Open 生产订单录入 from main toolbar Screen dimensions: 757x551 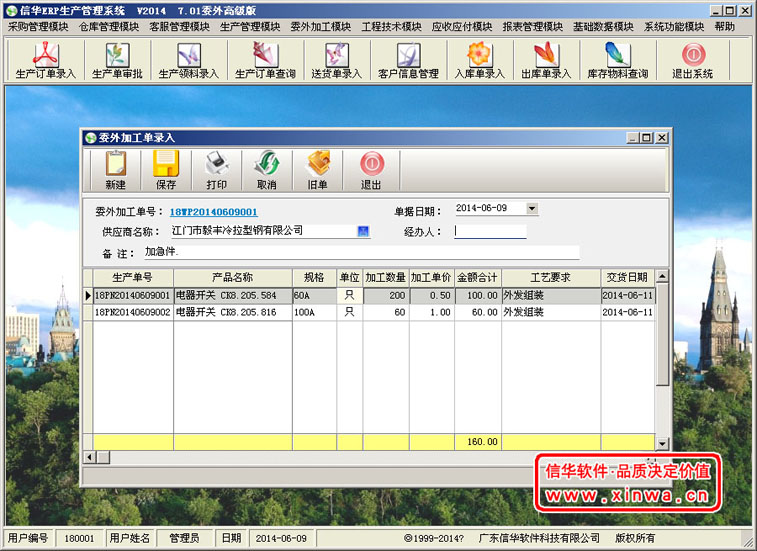click(x=45, y=61)
